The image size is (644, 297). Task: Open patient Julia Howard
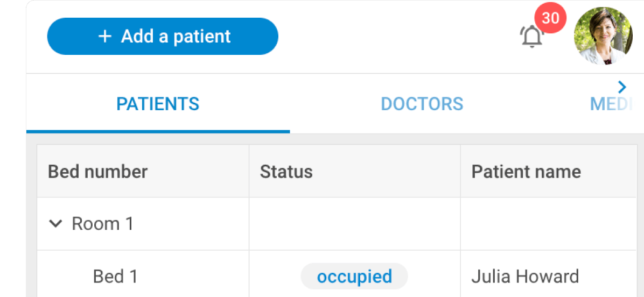click(525, 277)
